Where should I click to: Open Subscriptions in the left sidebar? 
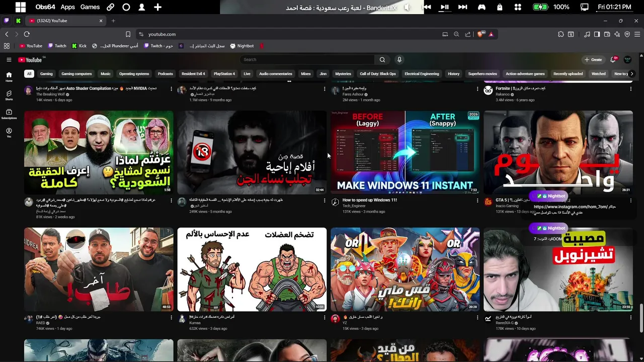pos(9,114)
